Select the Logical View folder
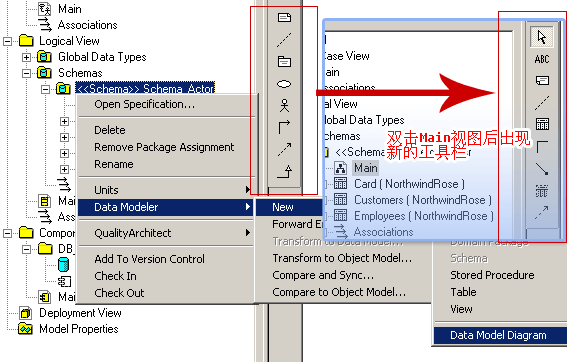567x362 pixels. (x=69, y=41)
